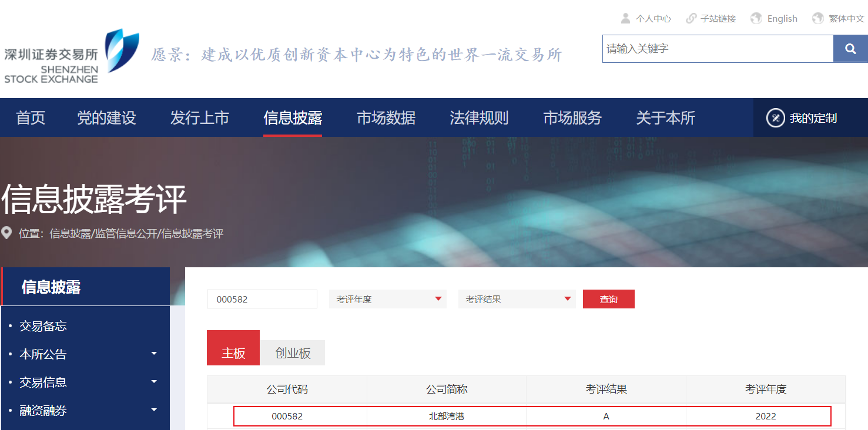Click the 公司代码 column header

[287, 389]
